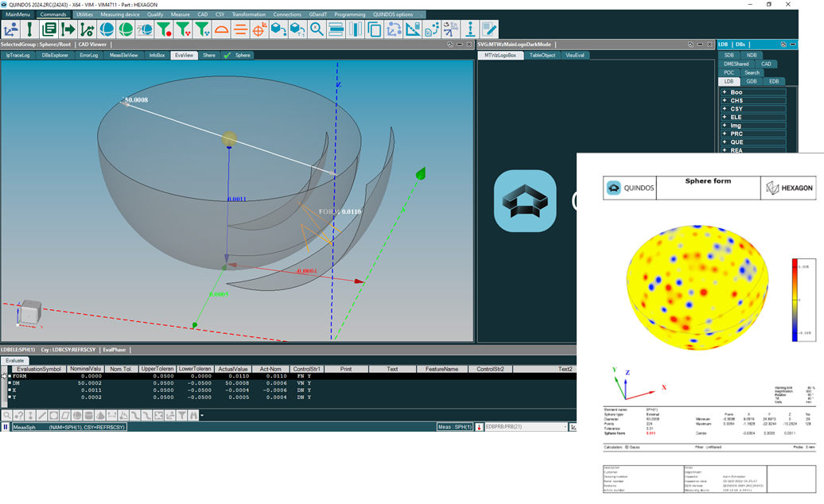Click the Meas : SPH(1) status button

[455, 428]
